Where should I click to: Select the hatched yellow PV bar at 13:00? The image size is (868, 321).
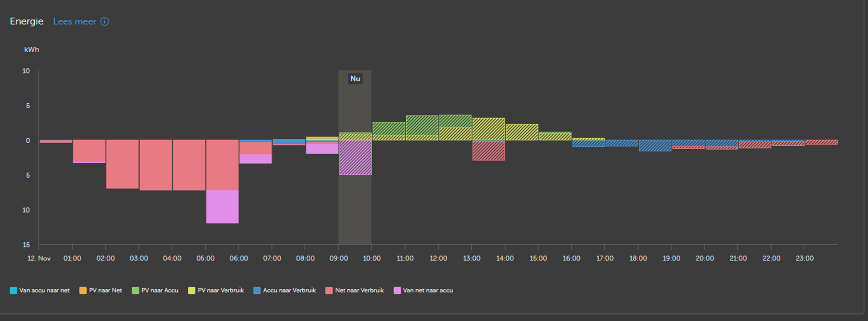point(489,129)
